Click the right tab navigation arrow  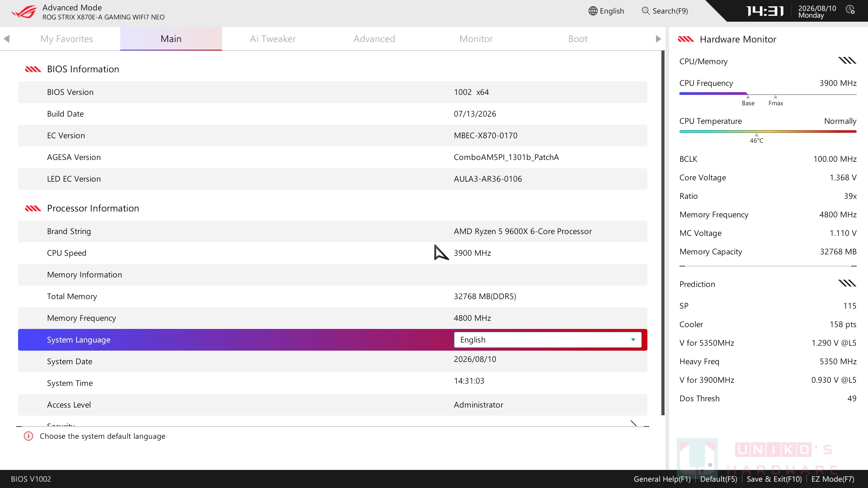pyautogui.click(x=658, y=39)
